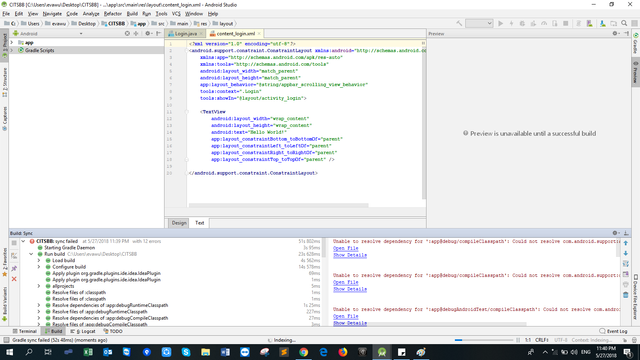This screenshot has width=640, height=360.
Task: Hide the Preview panel icon
Action: coord(627,33)
